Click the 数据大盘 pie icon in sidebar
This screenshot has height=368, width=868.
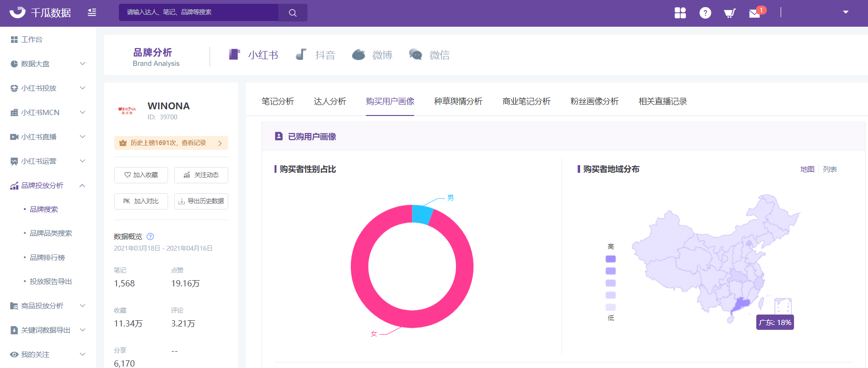[x=14, y=64]
